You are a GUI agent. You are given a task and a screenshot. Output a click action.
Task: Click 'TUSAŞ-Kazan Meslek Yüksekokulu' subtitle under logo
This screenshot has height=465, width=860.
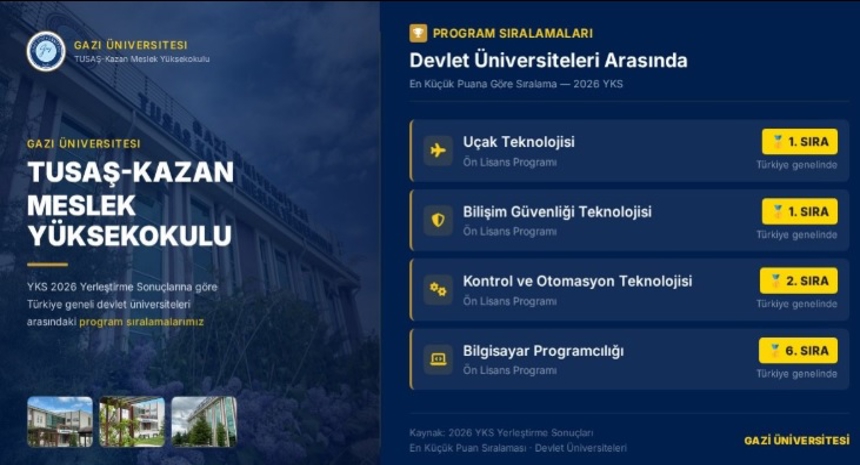click(x=142, y=59)
